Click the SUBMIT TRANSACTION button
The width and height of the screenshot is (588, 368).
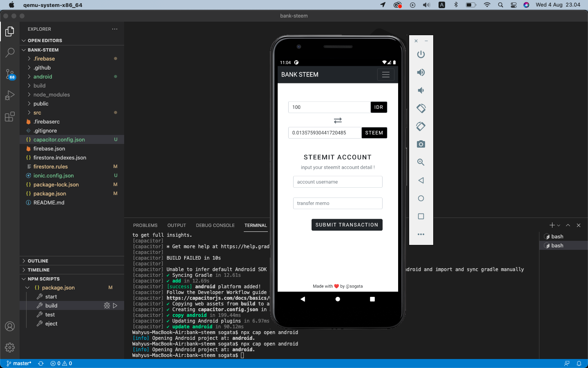pyautogui.click(x=347, y=225)
